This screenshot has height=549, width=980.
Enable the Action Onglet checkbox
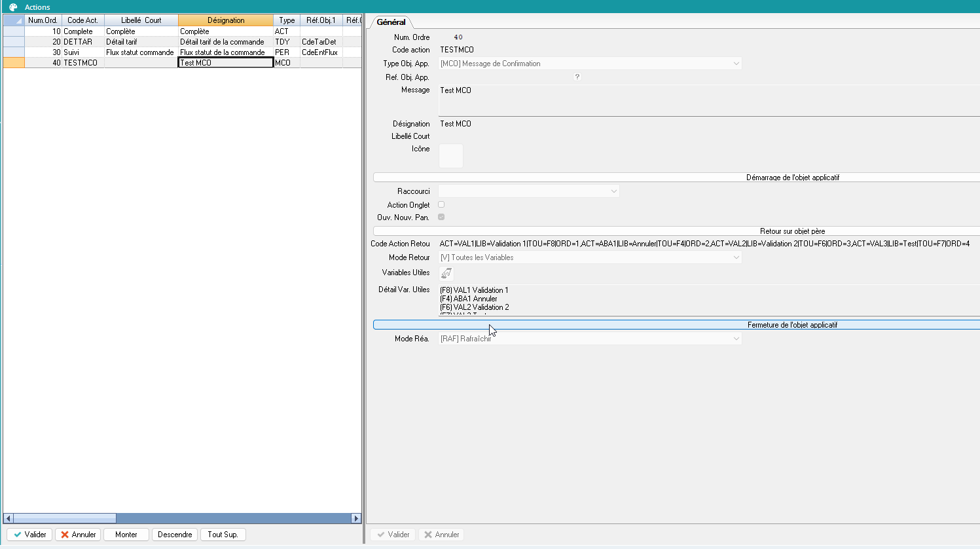pyautogui.click(x=441, y=204)
